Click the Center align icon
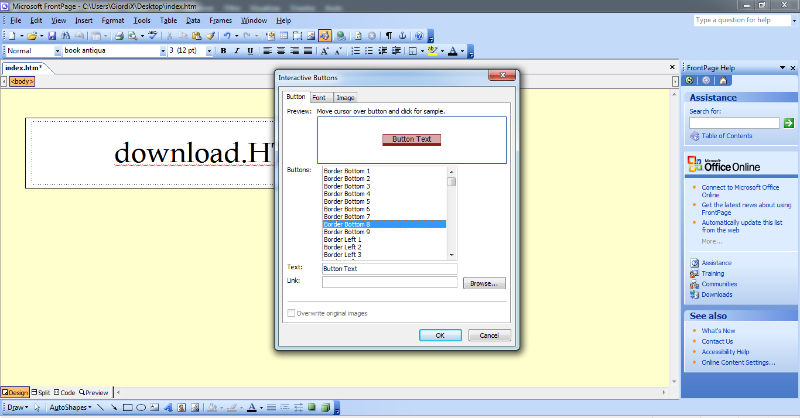 [281, 50]
